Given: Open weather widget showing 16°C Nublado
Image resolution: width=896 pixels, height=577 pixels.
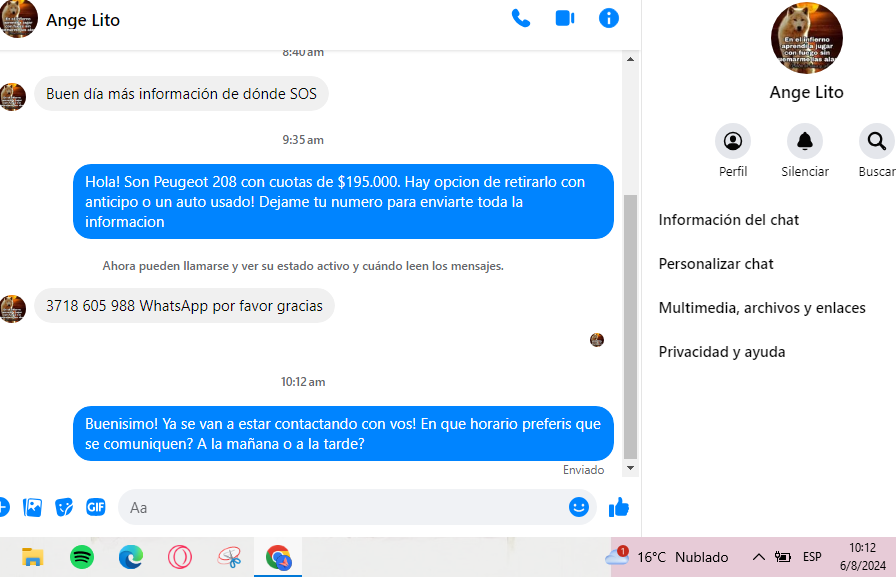Looking at the screenshot, I should [x=667, y=557].
